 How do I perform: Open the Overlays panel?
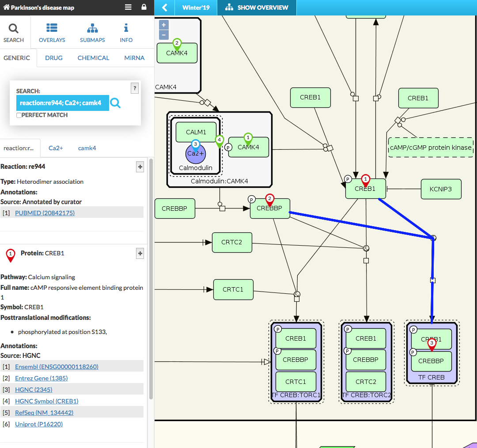(x=52, y=33)
